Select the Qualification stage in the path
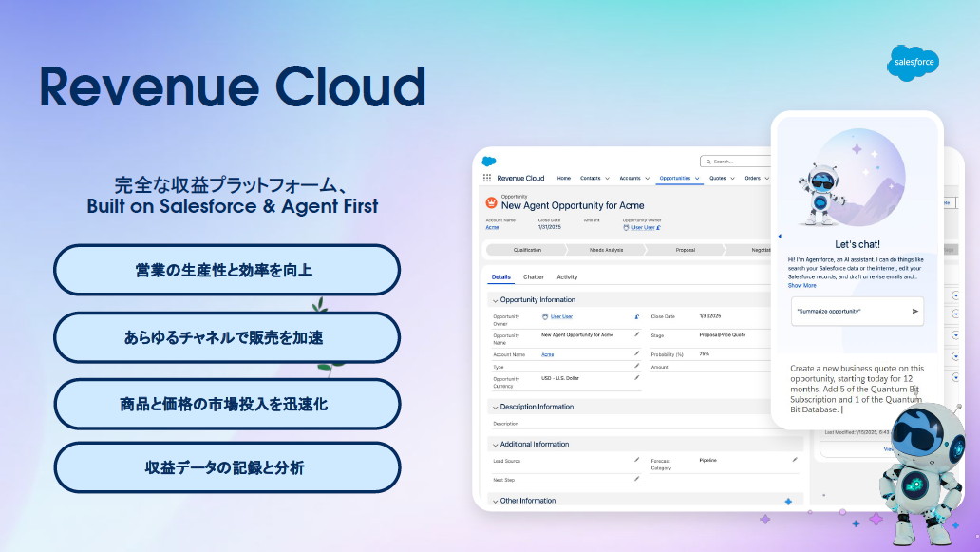 527,250
